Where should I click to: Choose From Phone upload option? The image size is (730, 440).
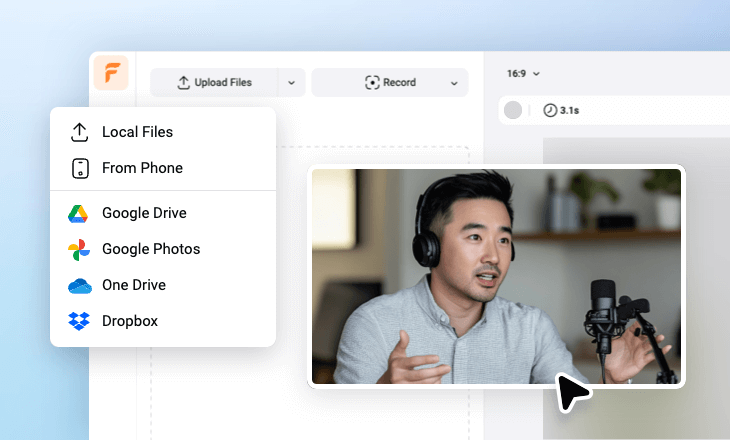pyautogui.click(x=163, y=168)
